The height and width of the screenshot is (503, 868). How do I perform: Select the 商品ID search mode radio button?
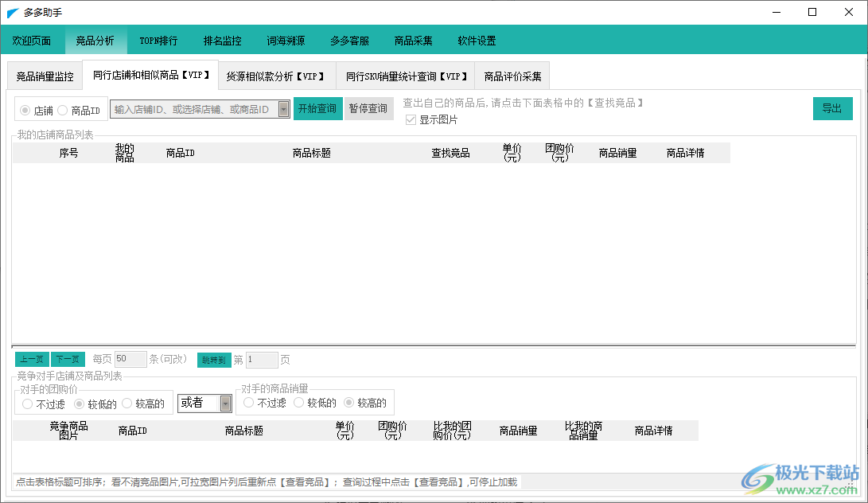[62, 110]
